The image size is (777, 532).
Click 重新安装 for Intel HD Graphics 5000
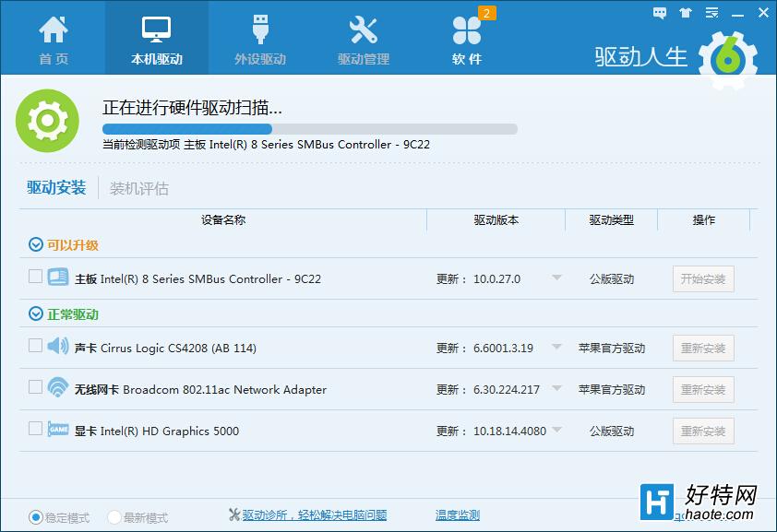point(703,432)
